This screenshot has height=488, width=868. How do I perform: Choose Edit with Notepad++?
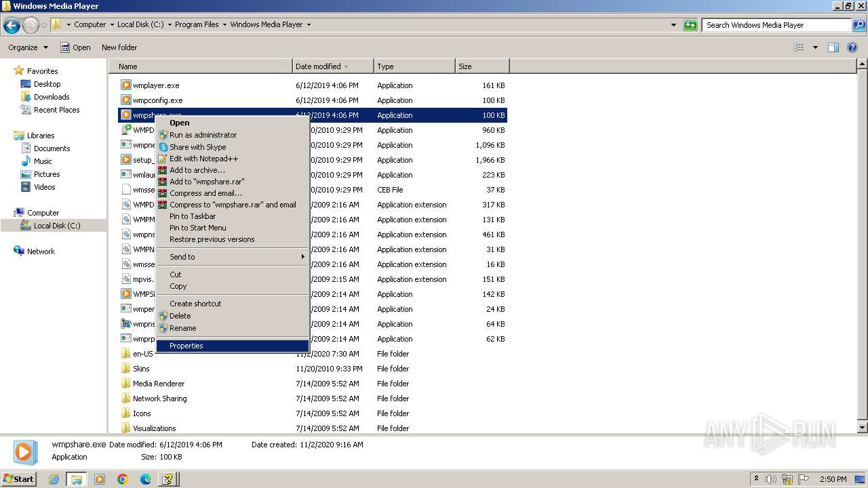pyautogui.click(x=233, y=159)
